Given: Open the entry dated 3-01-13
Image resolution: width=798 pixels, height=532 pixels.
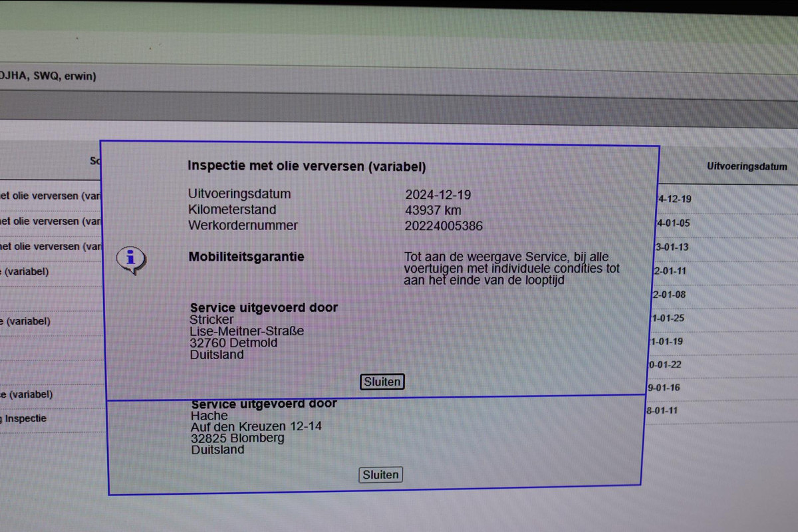Looking at the screenshot, I should (x=673, y=247).
